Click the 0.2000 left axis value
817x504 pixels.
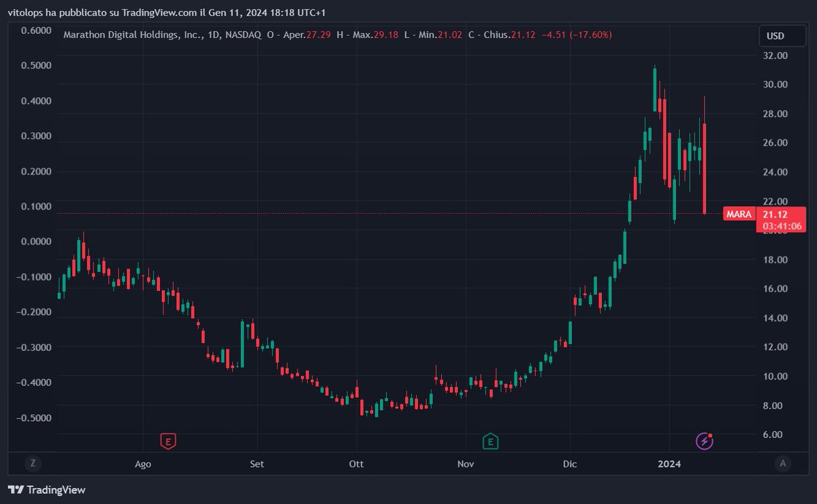pos(36,171)
